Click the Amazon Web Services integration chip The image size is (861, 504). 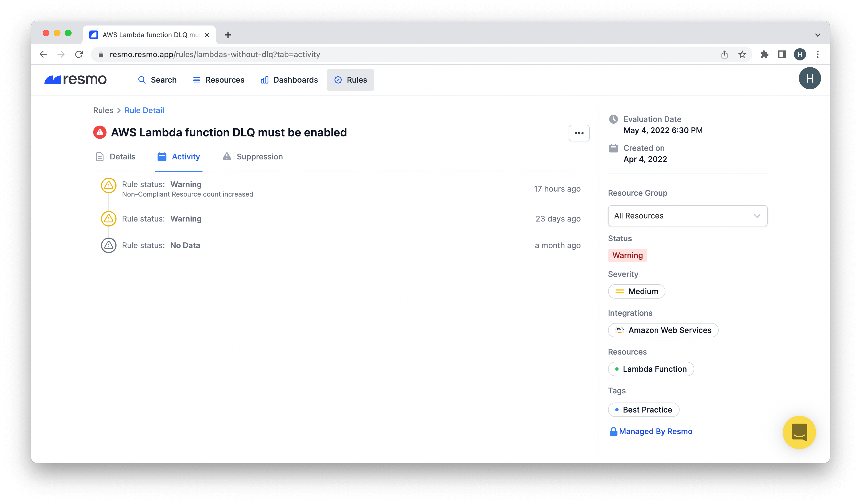(x=663, y=330)
